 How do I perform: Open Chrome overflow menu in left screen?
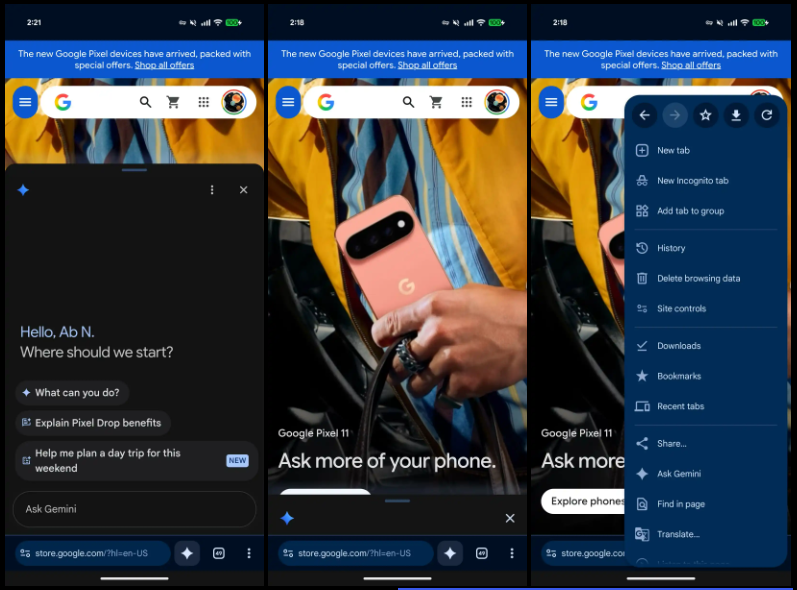(x=249, y=553)
